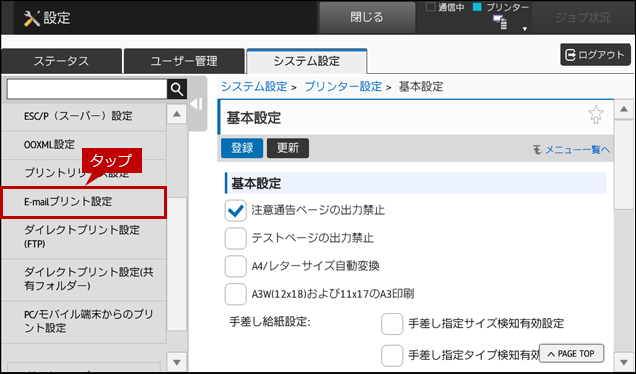This screenshot has width=636, height=374.
Task: Click the 閉じる button
Action: [x=367, y=17]
